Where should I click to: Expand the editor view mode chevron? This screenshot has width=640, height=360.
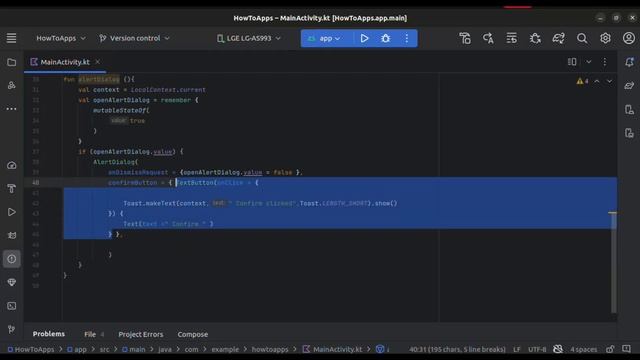(x=589, y=62)
